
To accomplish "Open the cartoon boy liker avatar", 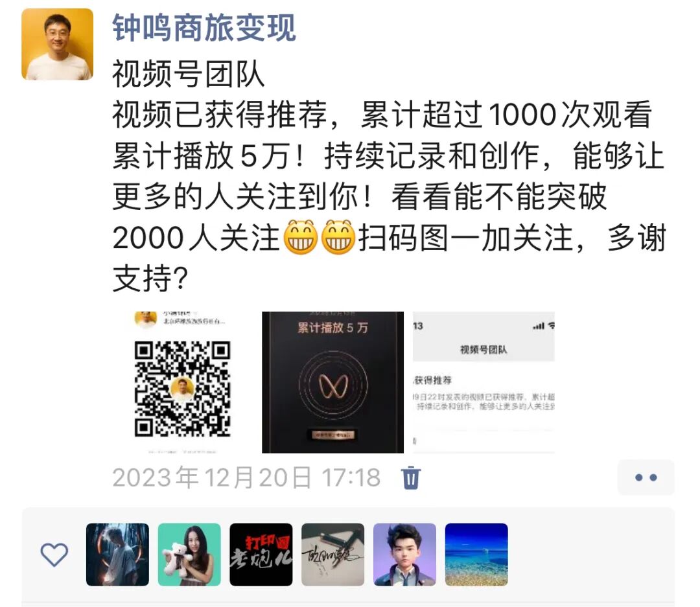I will 404,555.
